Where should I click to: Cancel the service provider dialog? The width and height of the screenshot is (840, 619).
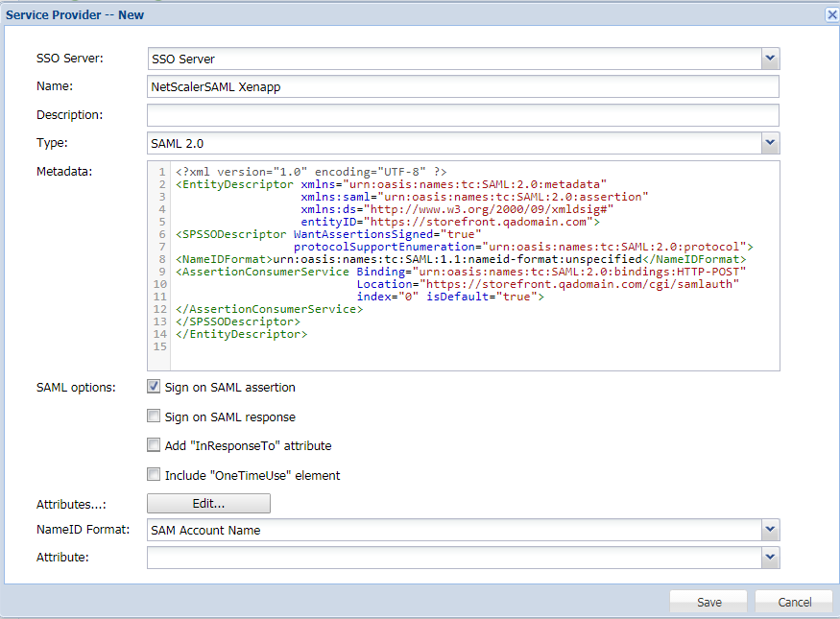click(x=794, y=602)
